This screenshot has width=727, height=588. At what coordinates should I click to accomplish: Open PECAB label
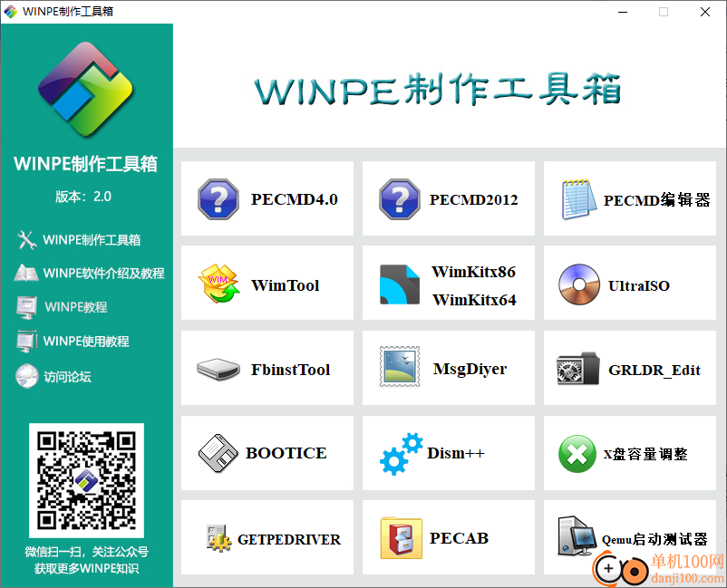coord(459,538)
